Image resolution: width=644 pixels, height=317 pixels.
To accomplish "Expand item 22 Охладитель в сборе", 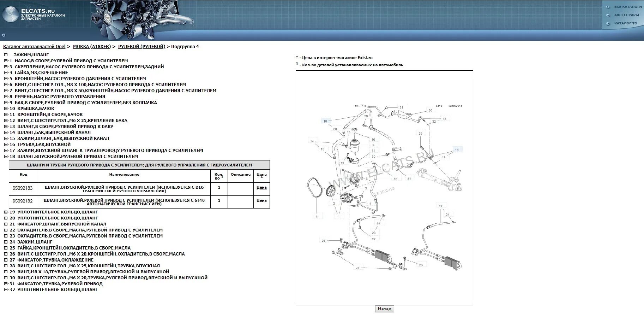I will coord(6,230).
